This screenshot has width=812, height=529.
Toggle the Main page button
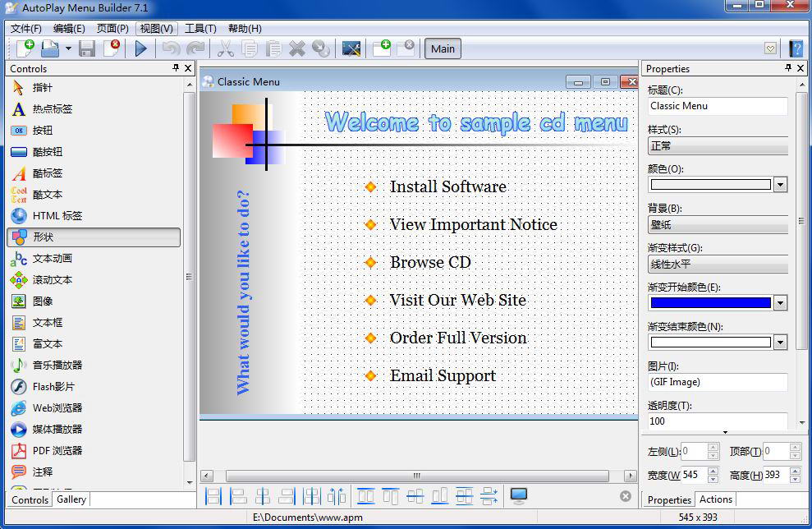pos(443,48)
